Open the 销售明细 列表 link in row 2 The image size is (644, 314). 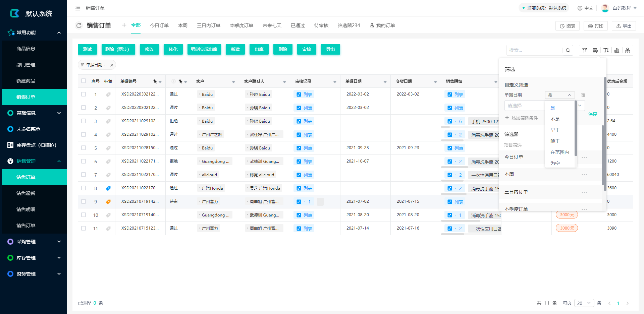455,108
